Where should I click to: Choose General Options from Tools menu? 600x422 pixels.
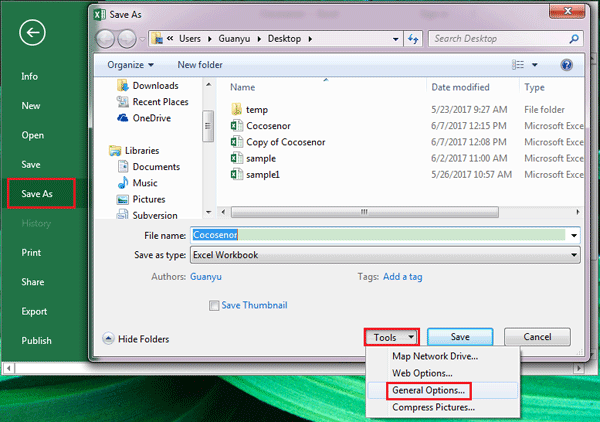pos(429,390)
